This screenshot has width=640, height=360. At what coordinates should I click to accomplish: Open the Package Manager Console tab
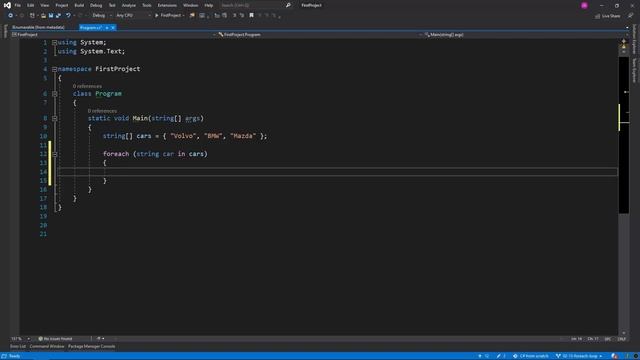91,347
